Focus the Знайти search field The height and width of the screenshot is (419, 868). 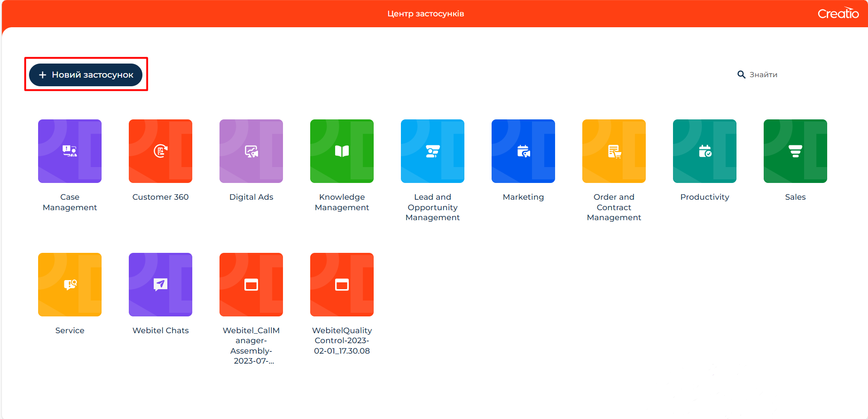763,74
